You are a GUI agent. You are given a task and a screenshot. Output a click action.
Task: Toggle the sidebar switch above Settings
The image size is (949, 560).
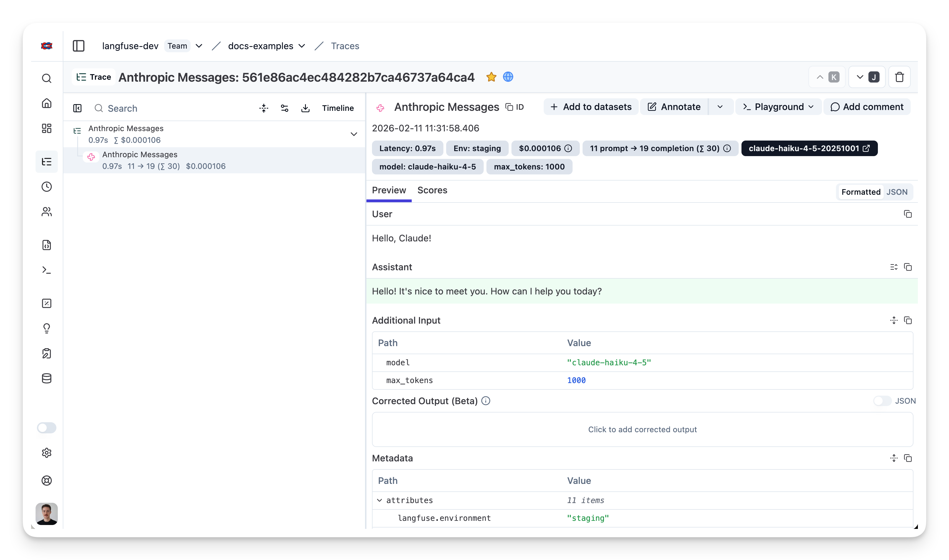tap(46, 427)
